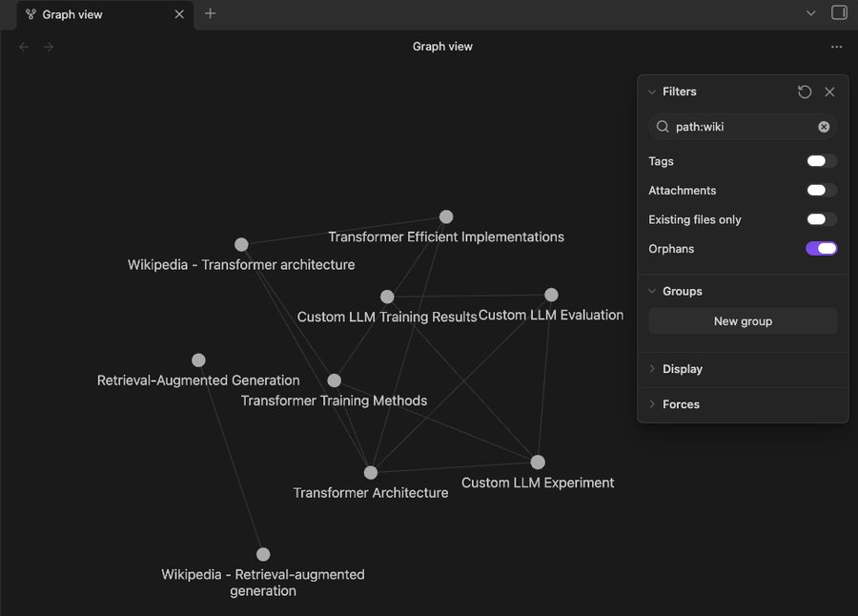Select the Retrieval-Augmented Generation node

[x=198, y=360]
